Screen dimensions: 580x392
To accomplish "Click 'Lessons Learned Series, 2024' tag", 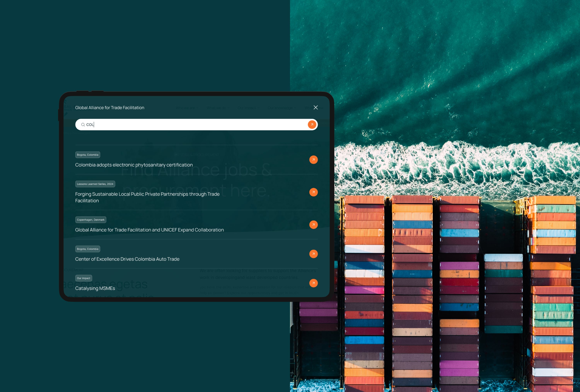I will pyautogui.click(x=95, y=184).
